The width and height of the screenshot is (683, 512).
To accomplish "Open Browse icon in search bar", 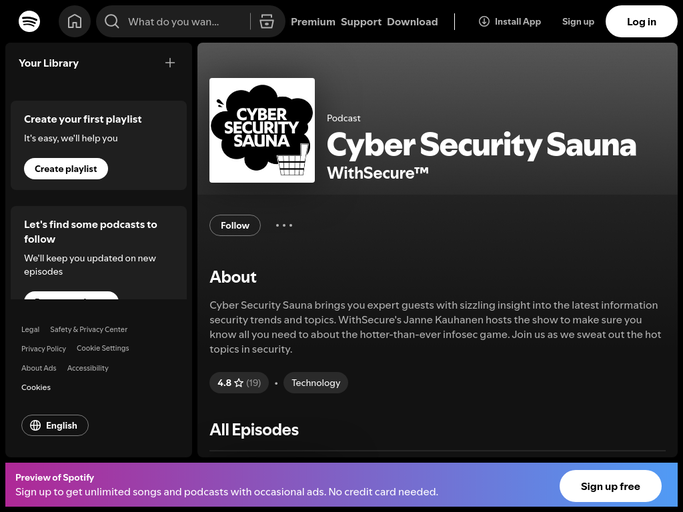I will pyautogui.click(x=267, y=21).
